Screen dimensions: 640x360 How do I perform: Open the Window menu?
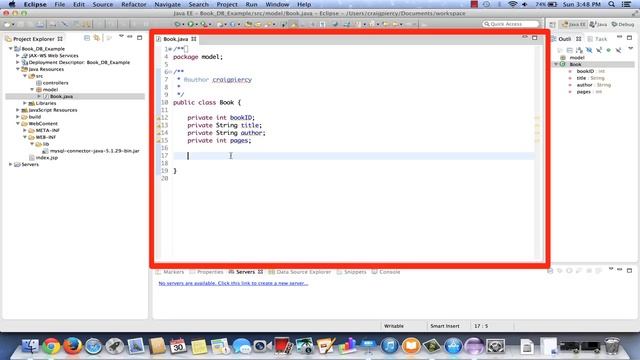coord(277,4)
